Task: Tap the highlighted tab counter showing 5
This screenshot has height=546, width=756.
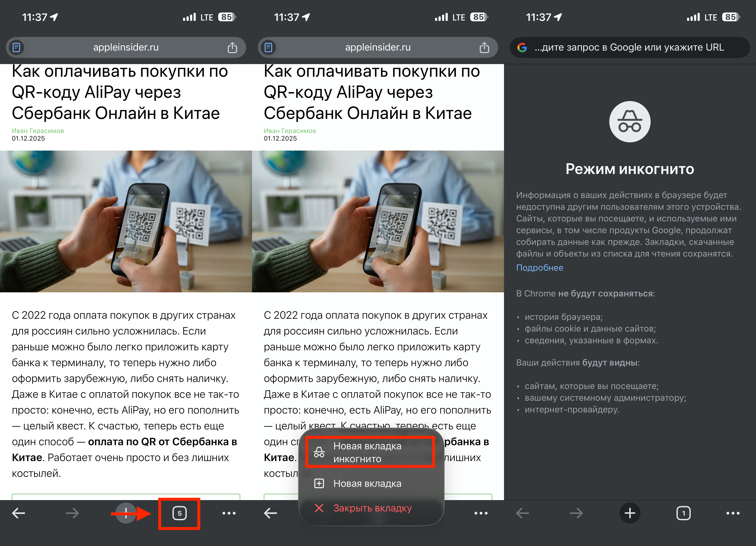Action: pyautogui.click(x=179, y=513)
